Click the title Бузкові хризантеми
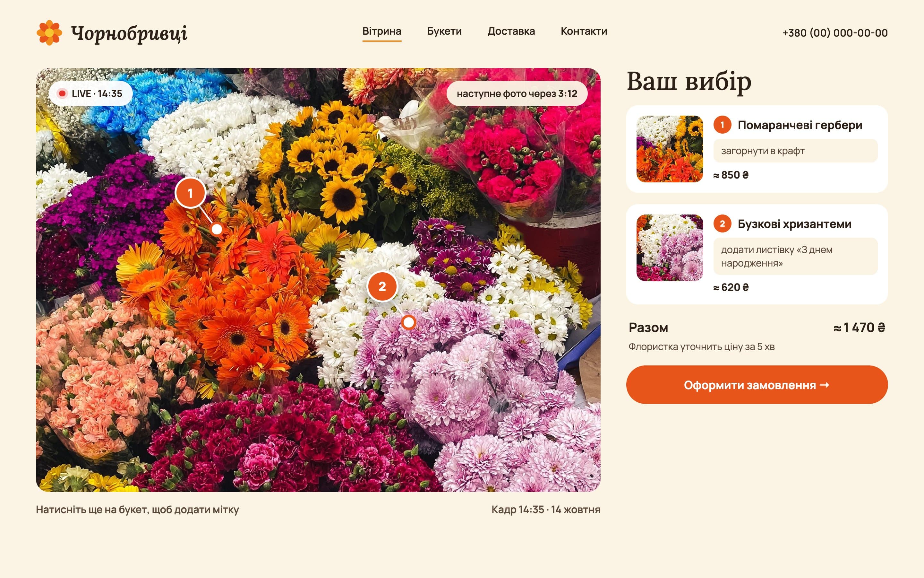 click(795, 223)
